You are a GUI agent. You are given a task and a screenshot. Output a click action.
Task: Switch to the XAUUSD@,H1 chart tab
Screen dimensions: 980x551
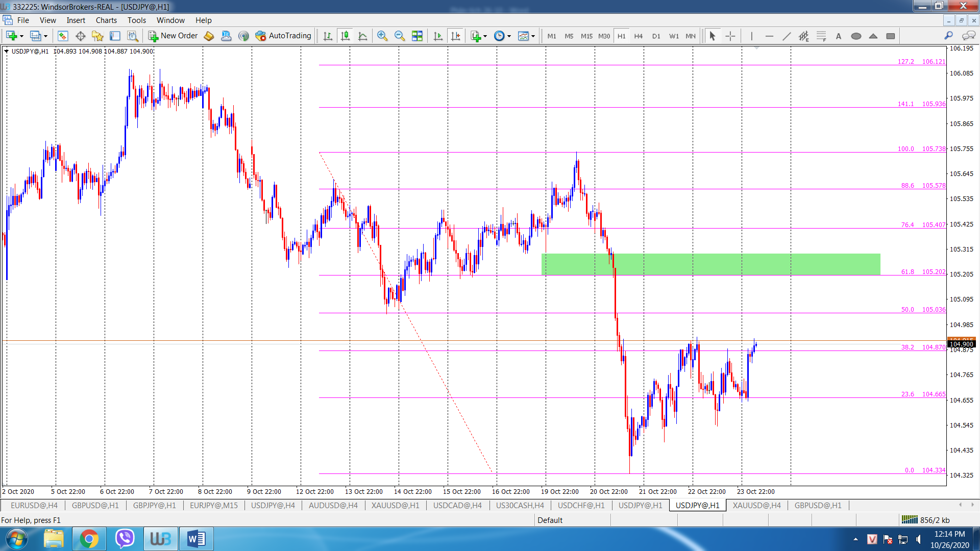(395, 505)
